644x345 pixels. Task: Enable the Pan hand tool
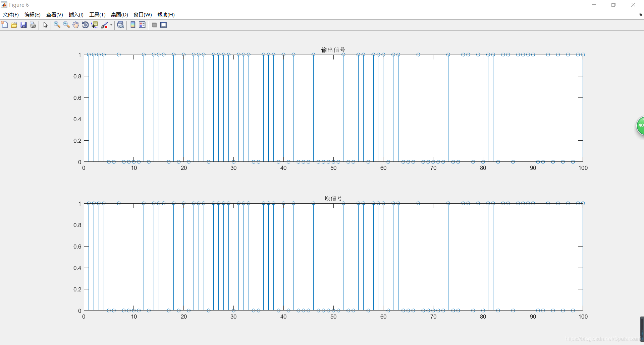click(x=76, y=25)
